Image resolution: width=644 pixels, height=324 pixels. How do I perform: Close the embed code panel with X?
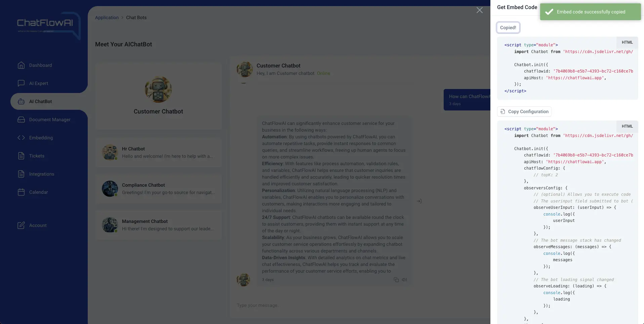480,10
